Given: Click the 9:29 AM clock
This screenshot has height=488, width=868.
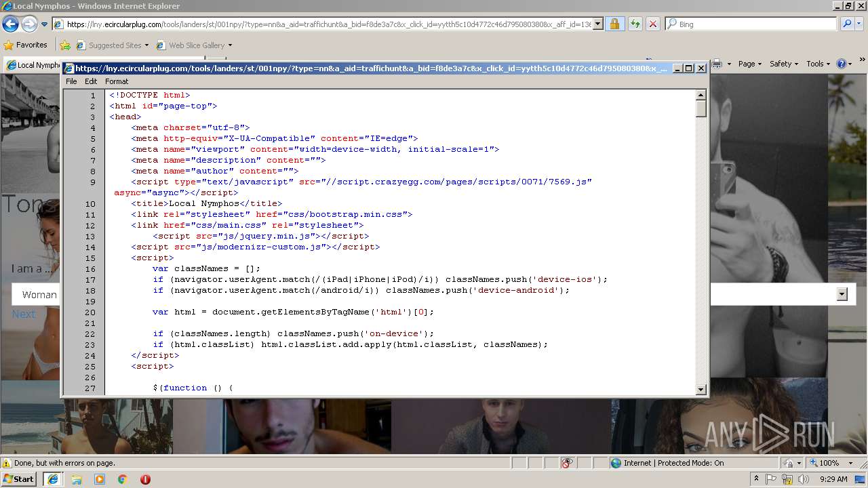Looking at the screenshot, I should [833, 479].
